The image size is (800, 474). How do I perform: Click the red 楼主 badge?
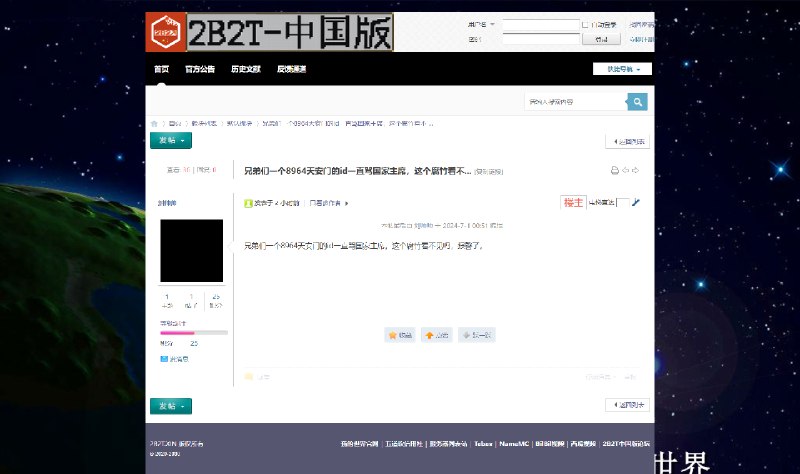(573, 203)
